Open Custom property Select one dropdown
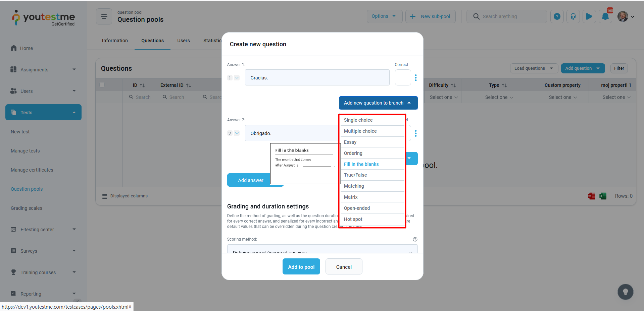The width and height of the screenshot is (644, 311). 563,97
